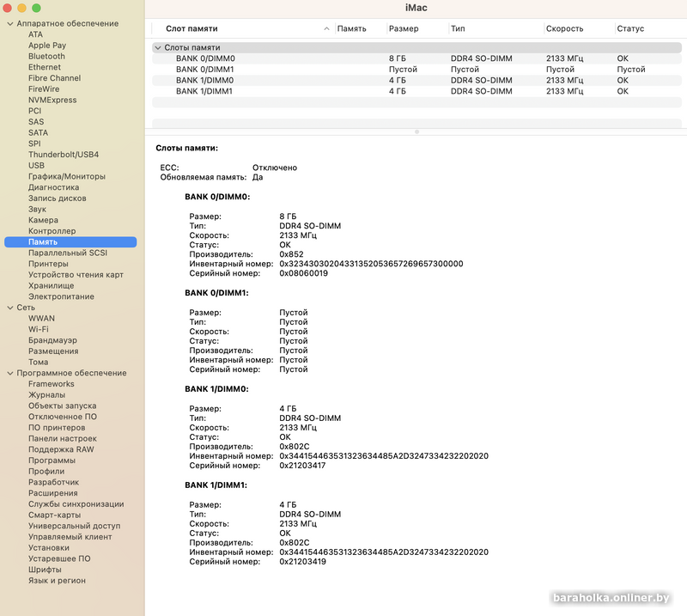This screenshot has height=616, width=687.
Task: Select Брандмауэр entry
Action: [x=52, y=340]
